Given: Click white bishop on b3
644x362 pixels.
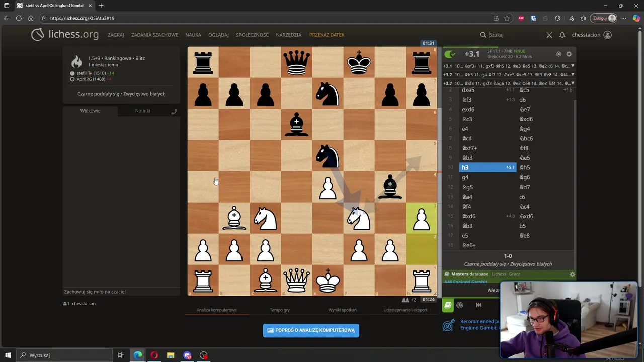Looking at the screenshot, I should point(234,218).
